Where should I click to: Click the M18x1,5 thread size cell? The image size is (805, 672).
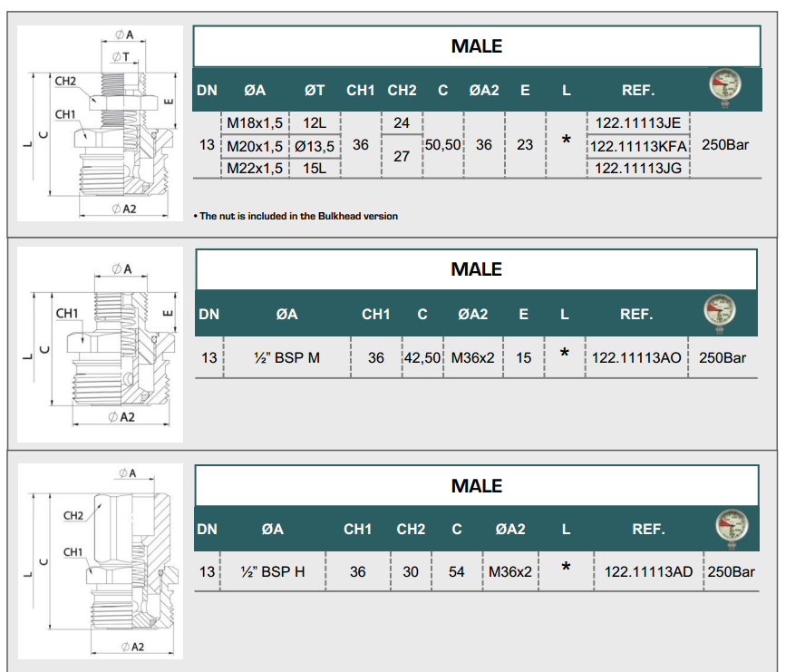pyautogui.click(x=256, y=122)
